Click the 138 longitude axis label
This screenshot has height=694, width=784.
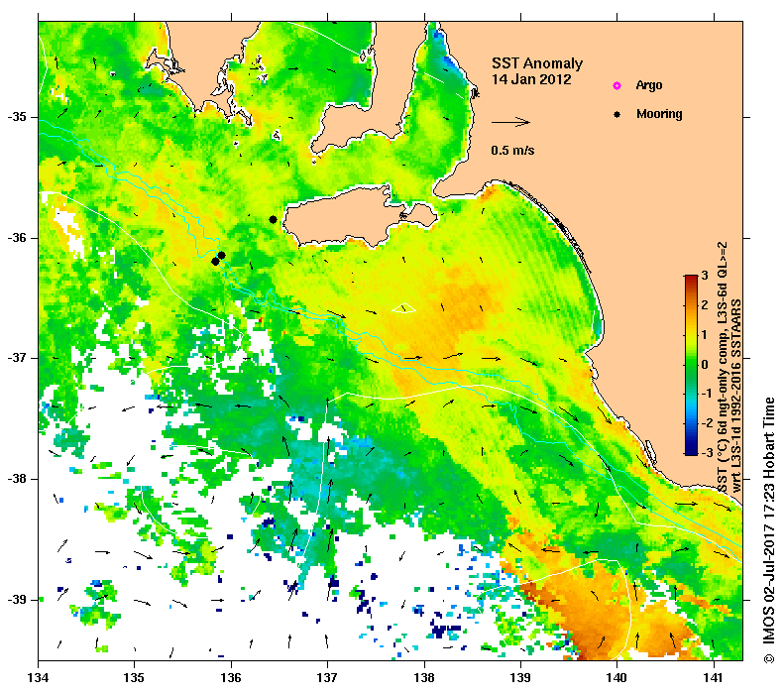coord(424,678)
